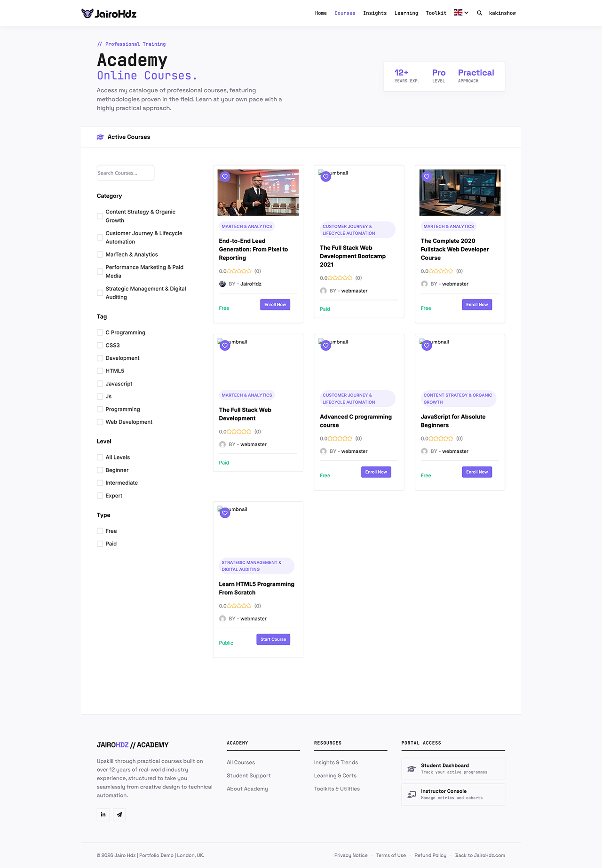Enroll Now in JavaScript for Absolute Beginners
The width and height of the screenshot is (602, 868).
[x=477, y=472]
